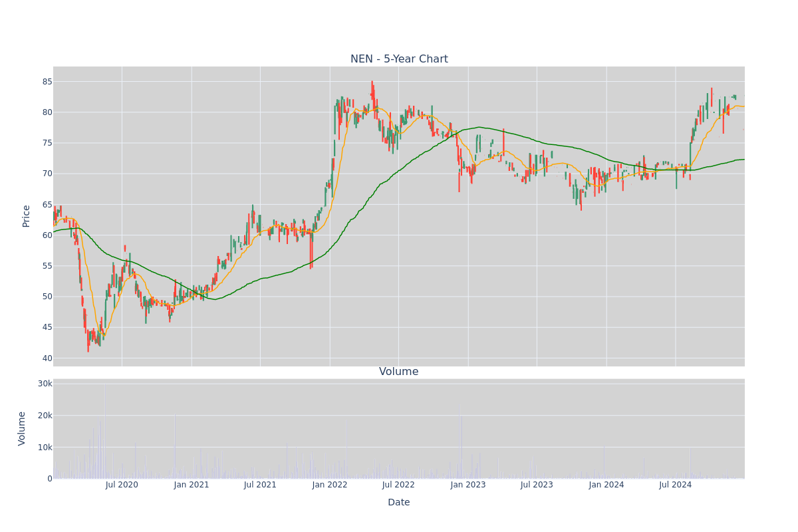The height and width of the screenshot is (532, 798).
Task: Click the "Price" y-axis label
Action: [27, 216]
